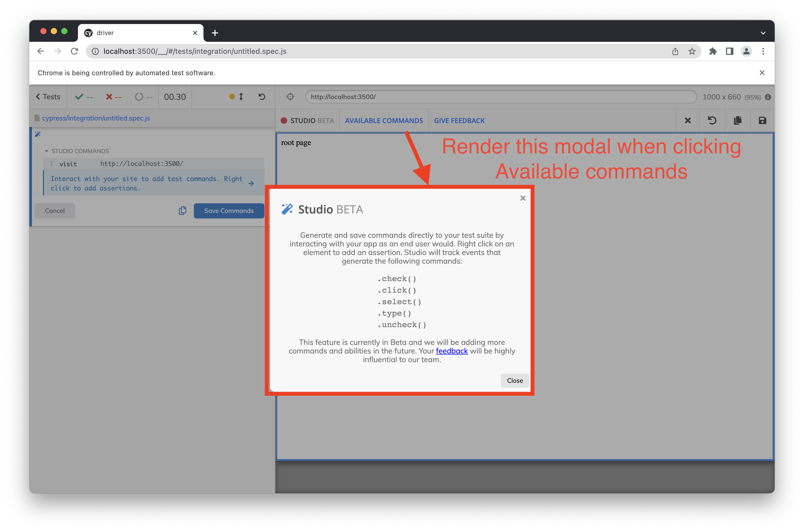
Task: Close Studio using the X icon in its toolbar
Action: click(x=688, y=120)
